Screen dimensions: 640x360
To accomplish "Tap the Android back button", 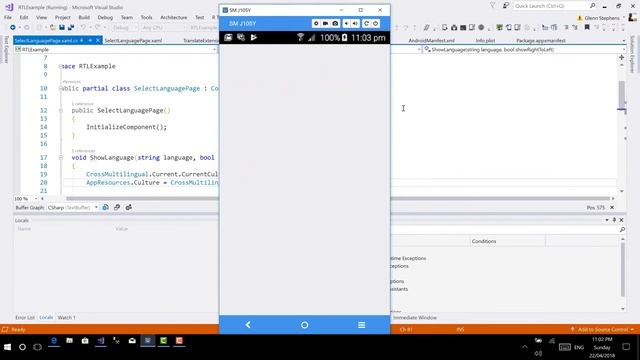I will coord(248,325).
